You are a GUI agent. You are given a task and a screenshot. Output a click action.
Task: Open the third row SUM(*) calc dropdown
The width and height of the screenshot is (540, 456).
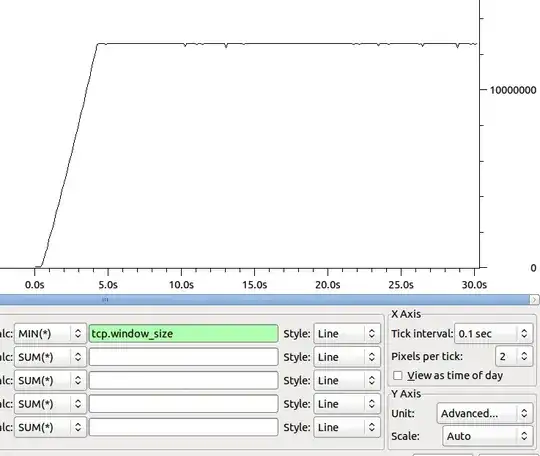tap(50, 380)
